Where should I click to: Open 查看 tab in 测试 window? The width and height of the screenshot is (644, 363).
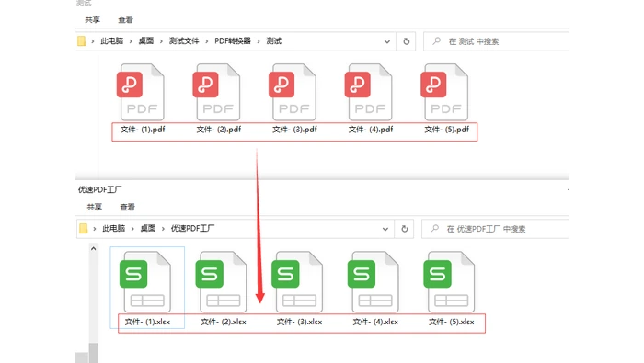[125, 19]
